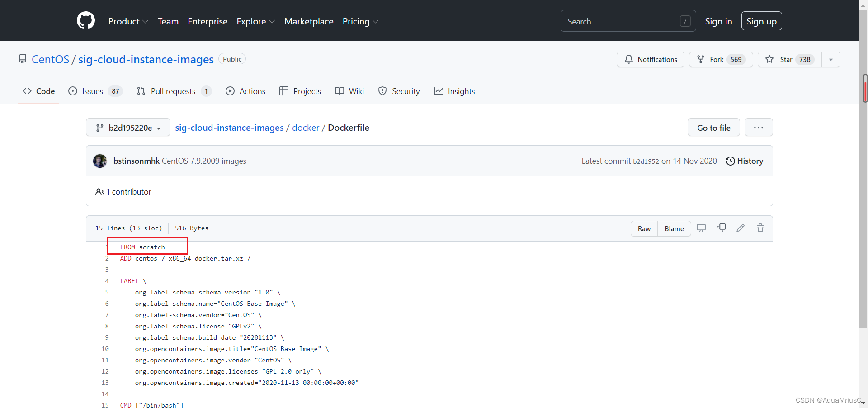
Task: Open the Wiki tab
Action: (349, 91)
